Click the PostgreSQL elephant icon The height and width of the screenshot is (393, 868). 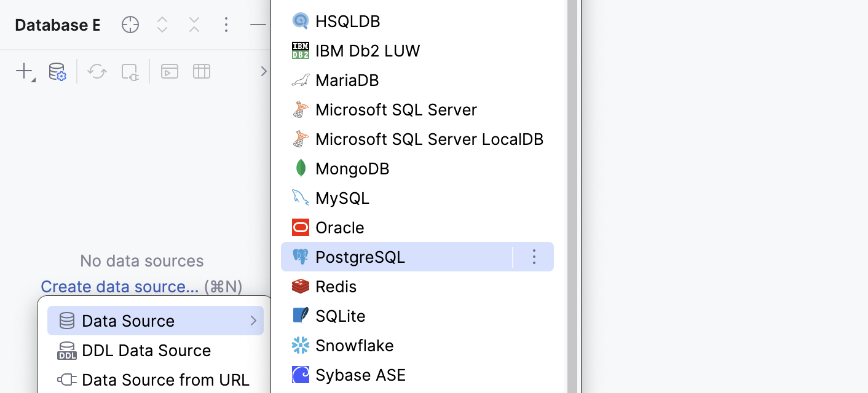coord(301,257)
